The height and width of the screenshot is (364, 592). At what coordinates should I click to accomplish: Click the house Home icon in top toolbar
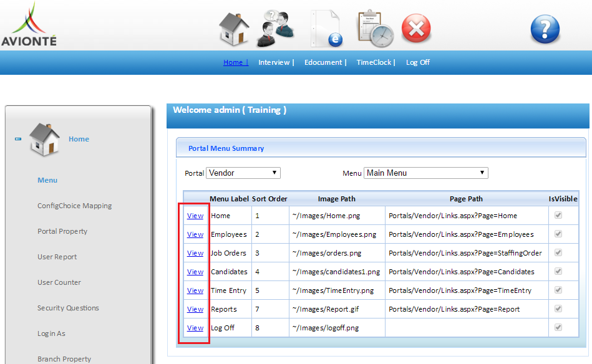(x=234, y=29)
